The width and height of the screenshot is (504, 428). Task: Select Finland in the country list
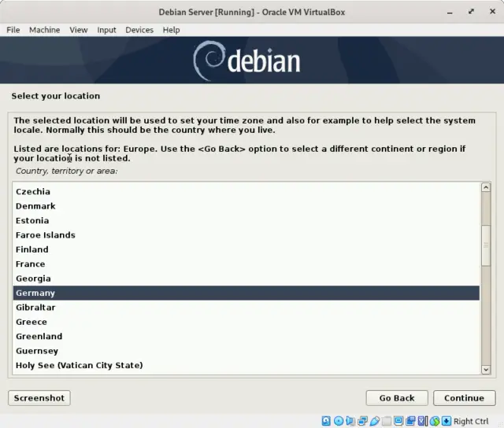[246, 249]
